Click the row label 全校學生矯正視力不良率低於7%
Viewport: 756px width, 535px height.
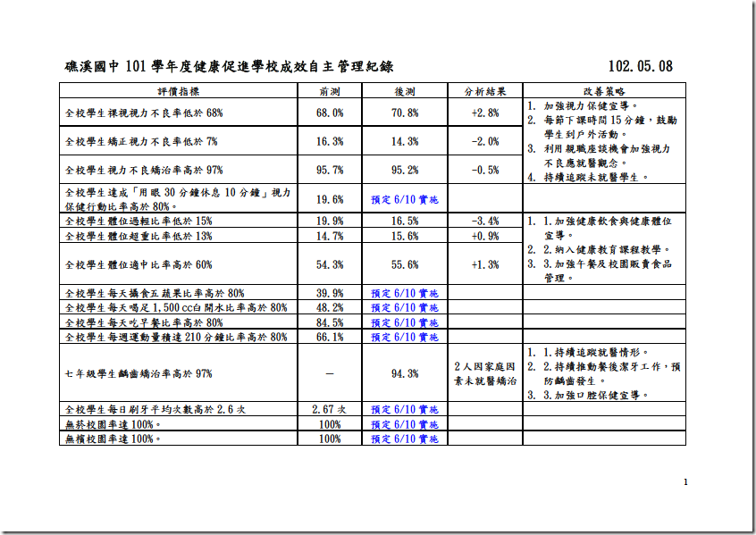coord(141,141)
